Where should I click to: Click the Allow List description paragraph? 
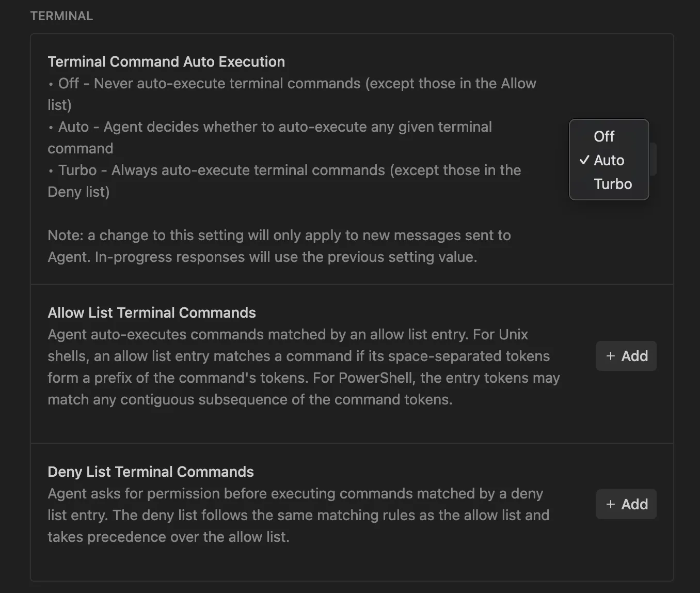point(304,367)
